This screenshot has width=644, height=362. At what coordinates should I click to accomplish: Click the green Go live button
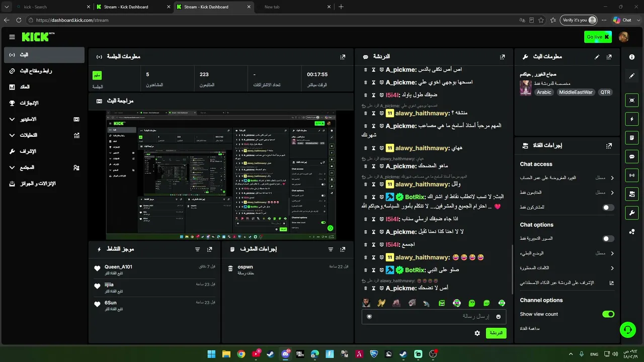pos(598,37)
